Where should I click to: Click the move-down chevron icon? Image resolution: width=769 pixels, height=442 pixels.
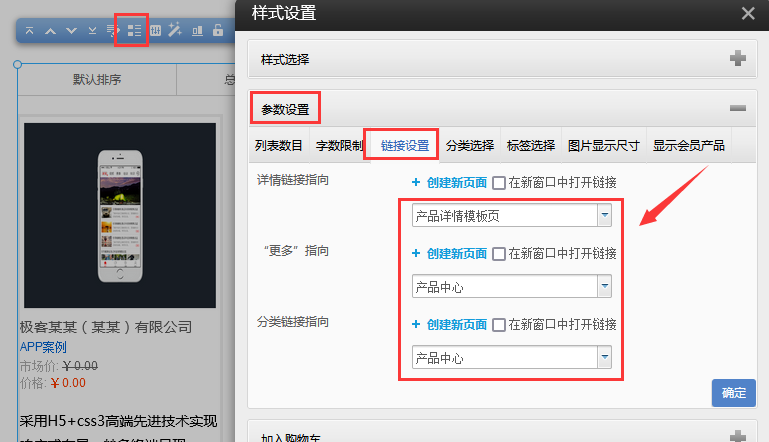[x=71, y=31]
